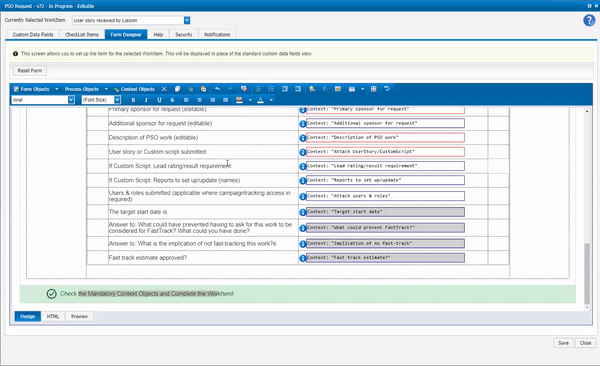Open the Security tab
This screenshot has width=600, height=366.
click(x=184, y=34)
